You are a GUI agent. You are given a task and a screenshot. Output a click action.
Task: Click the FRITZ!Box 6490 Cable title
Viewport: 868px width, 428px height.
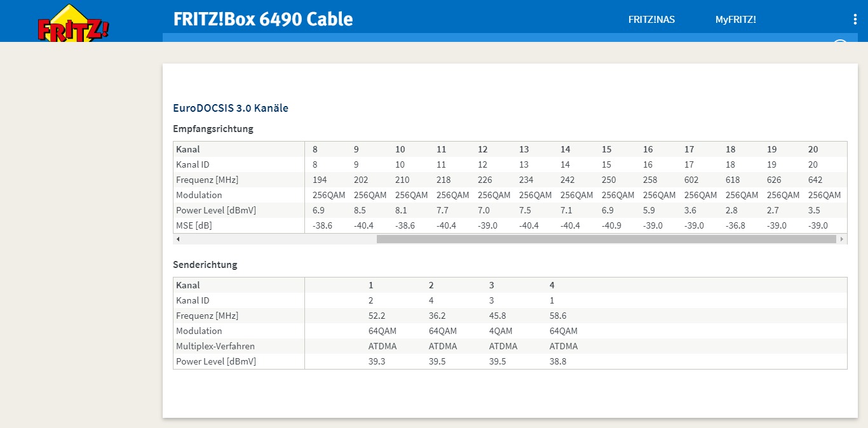coord(263,19)
